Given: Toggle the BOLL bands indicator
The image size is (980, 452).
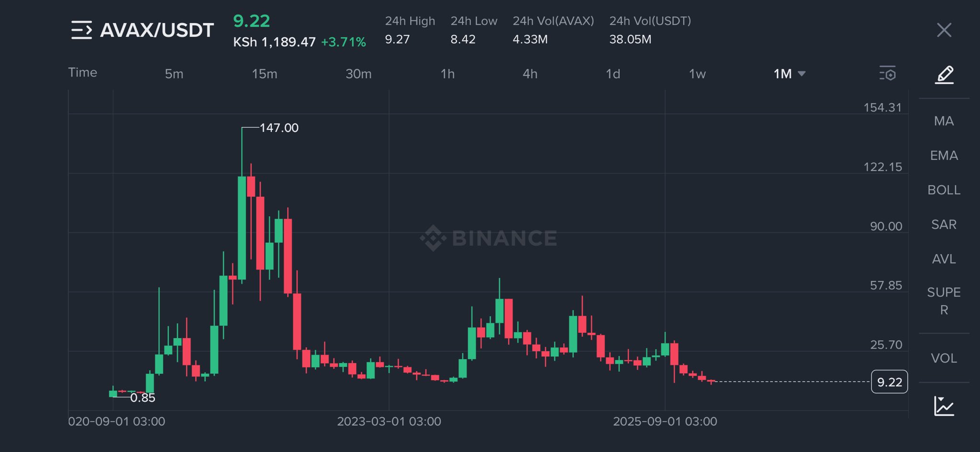Looking at the screenshot, I should 944,190.
